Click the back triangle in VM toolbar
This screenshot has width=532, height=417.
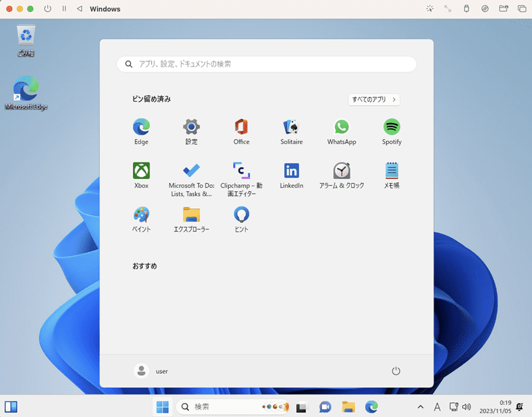(x=79, y=9)
